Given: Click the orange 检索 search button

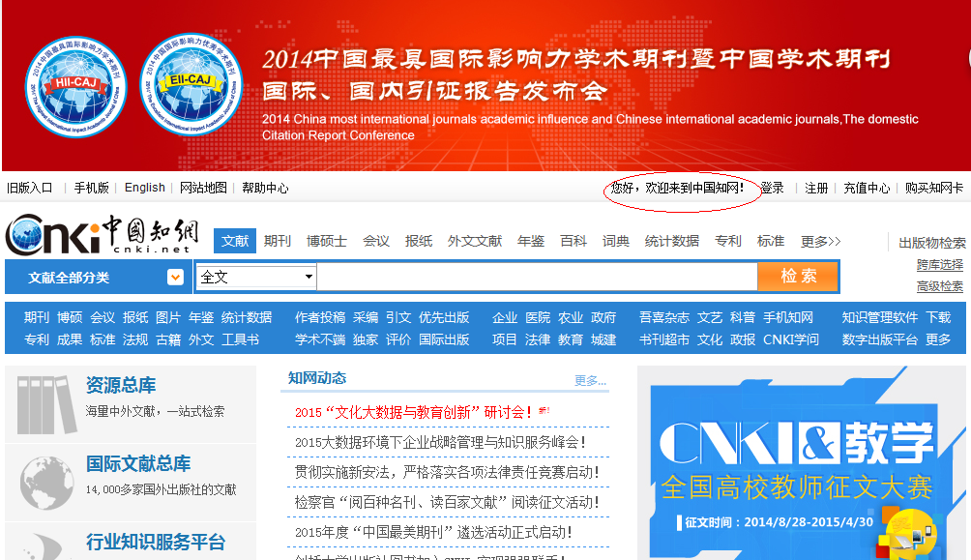Looking at the screenshot, I should pyautogui.click(x=798, y=277).
